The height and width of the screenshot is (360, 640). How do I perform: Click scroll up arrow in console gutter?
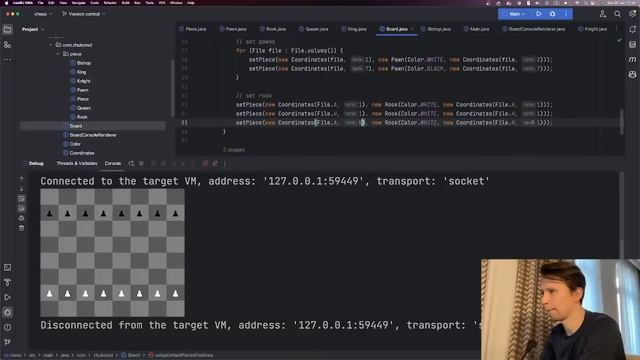(x=22, y=179)
